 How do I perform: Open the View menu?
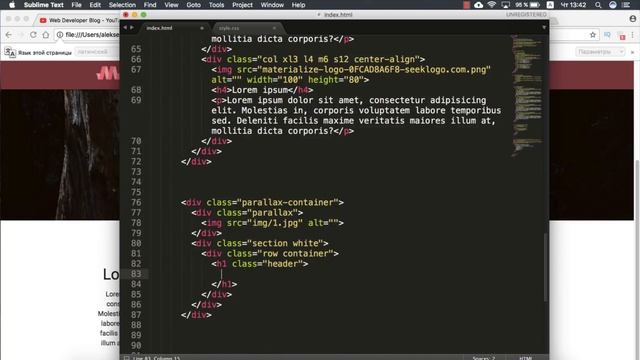click(x=171, y=5)
